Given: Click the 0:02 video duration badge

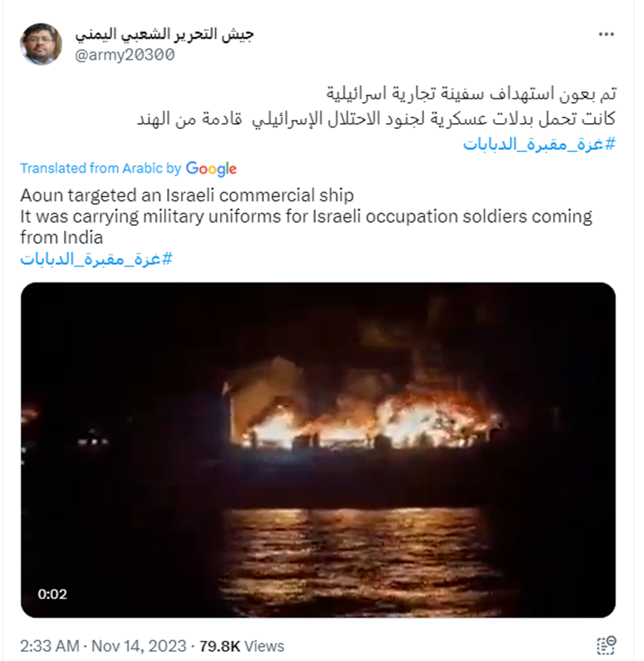Looking at the screenshot, I should [52, 594].
